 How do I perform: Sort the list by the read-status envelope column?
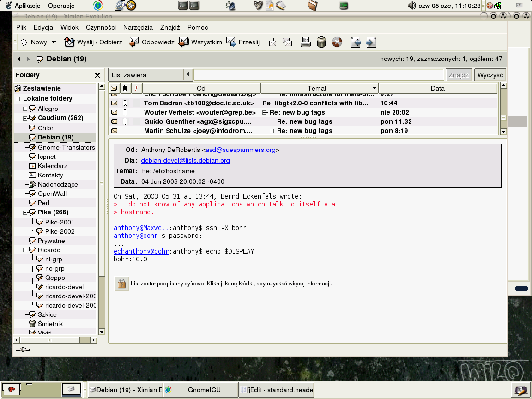(114, 88)
